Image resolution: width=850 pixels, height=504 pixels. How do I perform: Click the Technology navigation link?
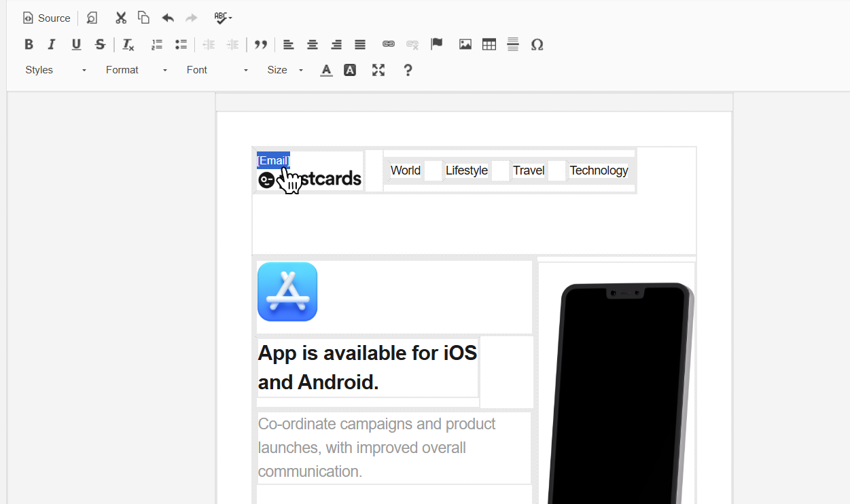pos(599,170)
